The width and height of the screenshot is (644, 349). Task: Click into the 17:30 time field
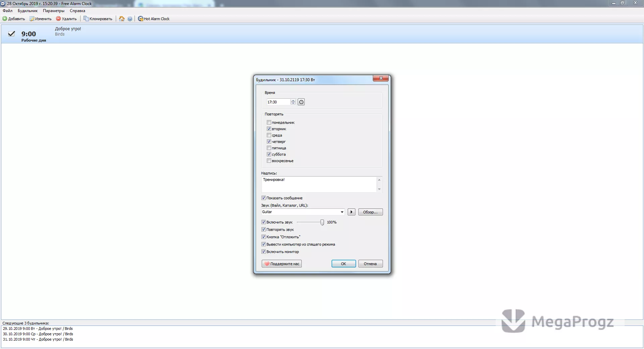[278, 102]
